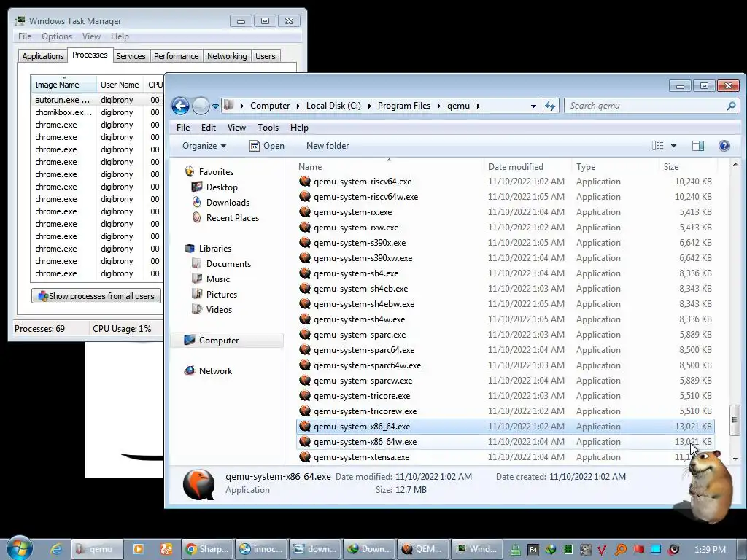The width and height of the screenshot is (747, 560).
Task: Sort Task Manager by Image Name column
Action: [64, 85]
